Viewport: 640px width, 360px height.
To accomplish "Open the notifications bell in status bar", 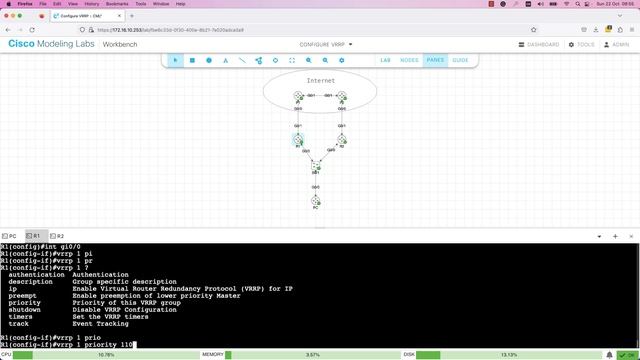I will pos(609,355).
